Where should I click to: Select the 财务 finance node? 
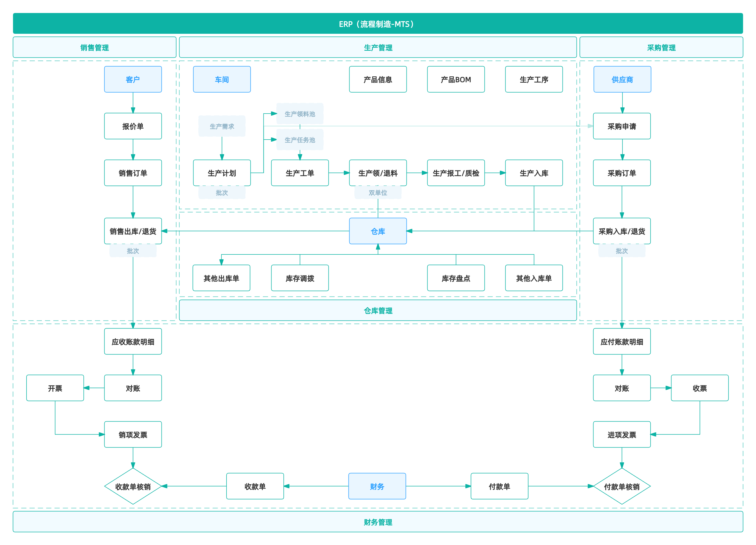pos(377,486)
